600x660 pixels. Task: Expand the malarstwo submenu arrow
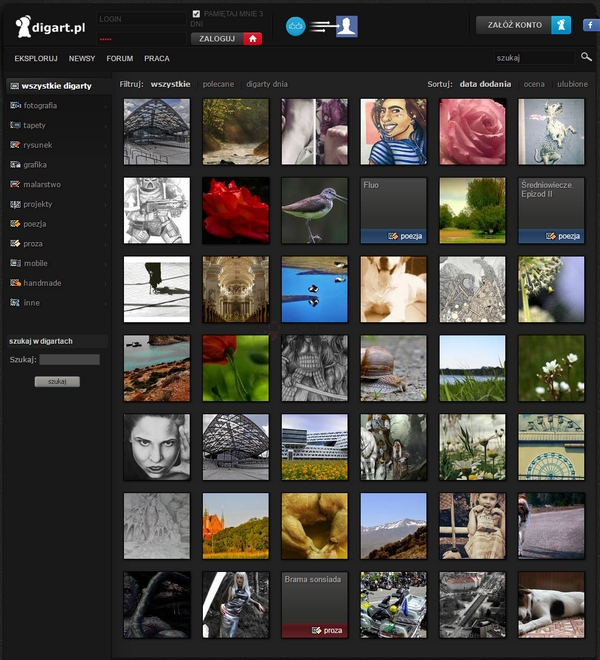105,186
